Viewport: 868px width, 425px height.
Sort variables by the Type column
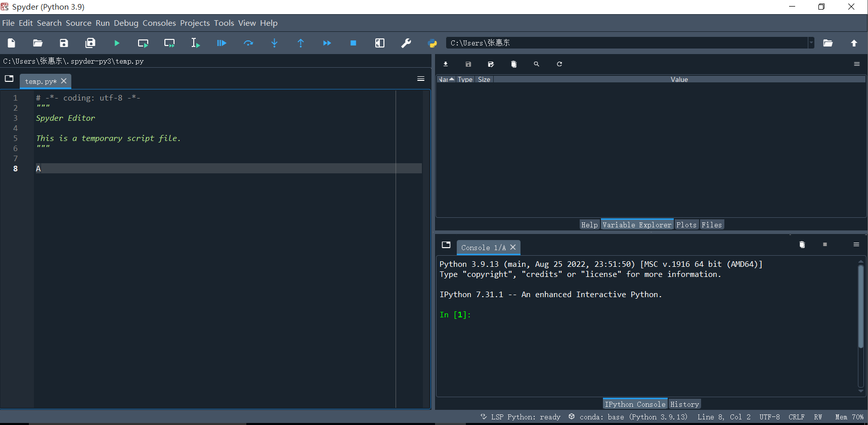[x=465, y=79]
